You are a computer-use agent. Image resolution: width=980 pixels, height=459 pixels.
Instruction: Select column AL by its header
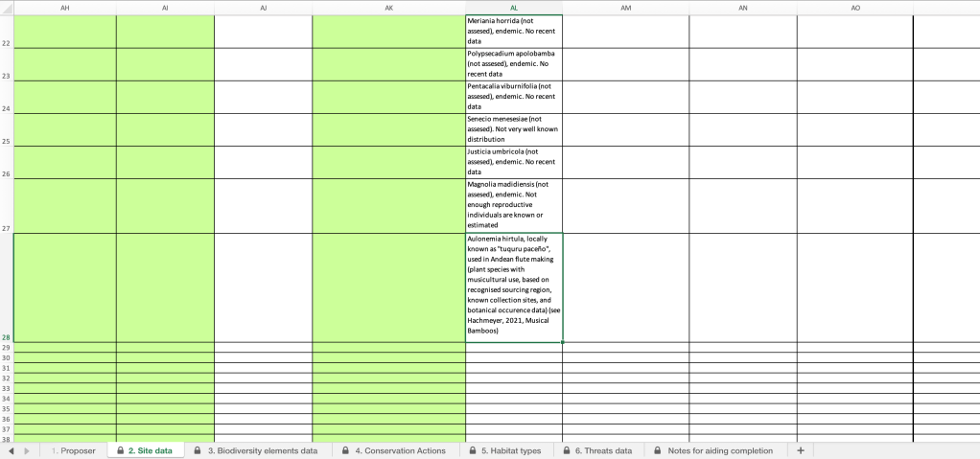514,8
